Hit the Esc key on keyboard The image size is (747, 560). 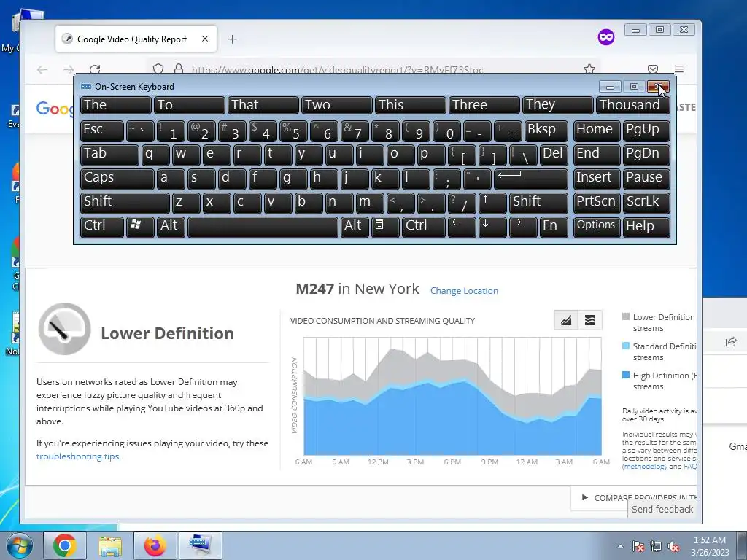pos(102,131)
